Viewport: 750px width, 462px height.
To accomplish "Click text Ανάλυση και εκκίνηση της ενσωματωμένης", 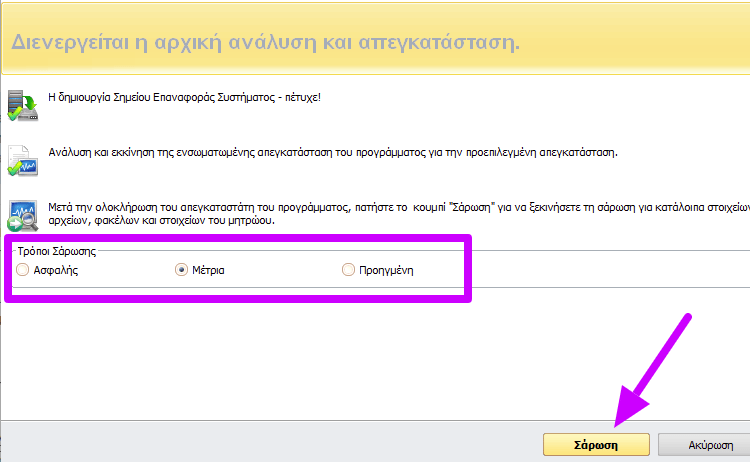I will point(152,153).
